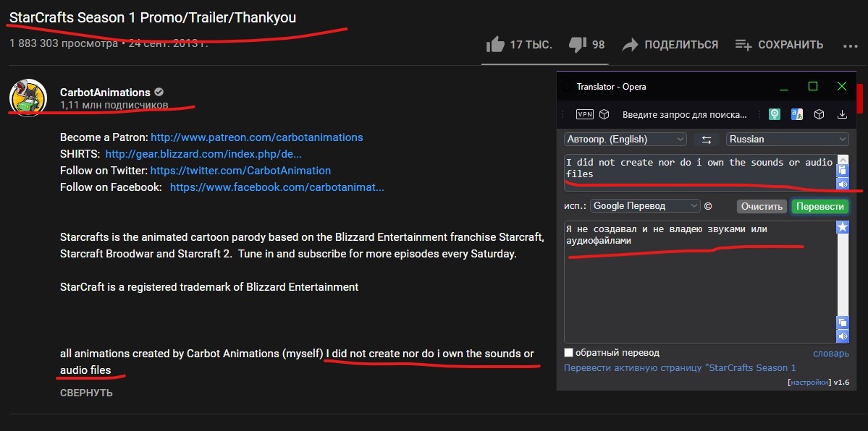Click the video title StarCrafts Season 1 Promo/Trailer/Thankyou

pos(153,17)
